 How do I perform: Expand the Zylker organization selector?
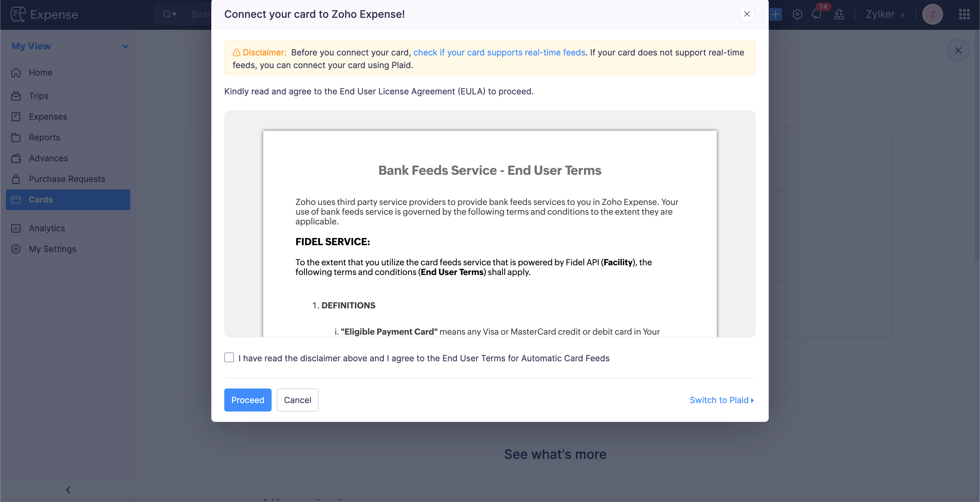coord(885,14)
